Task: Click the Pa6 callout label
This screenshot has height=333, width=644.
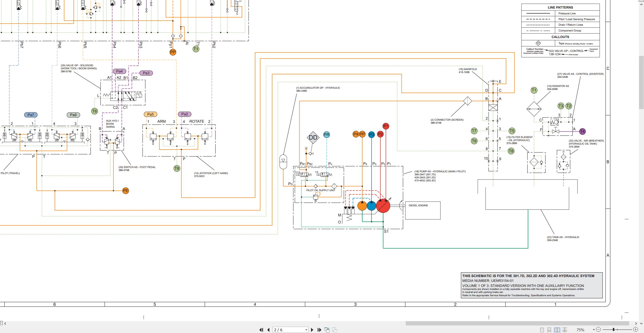Action: 73,115
